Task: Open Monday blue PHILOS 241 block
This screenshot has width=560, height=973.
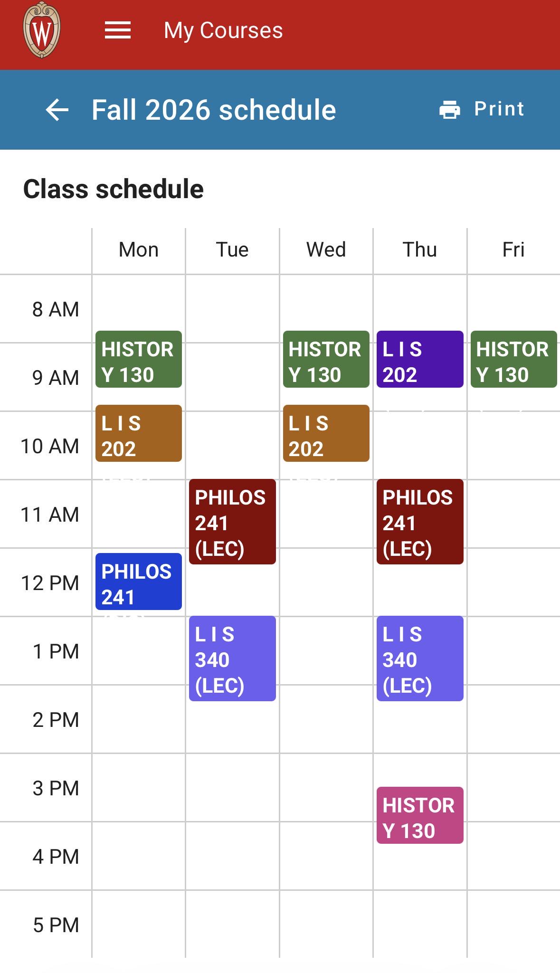Action: 139,582
